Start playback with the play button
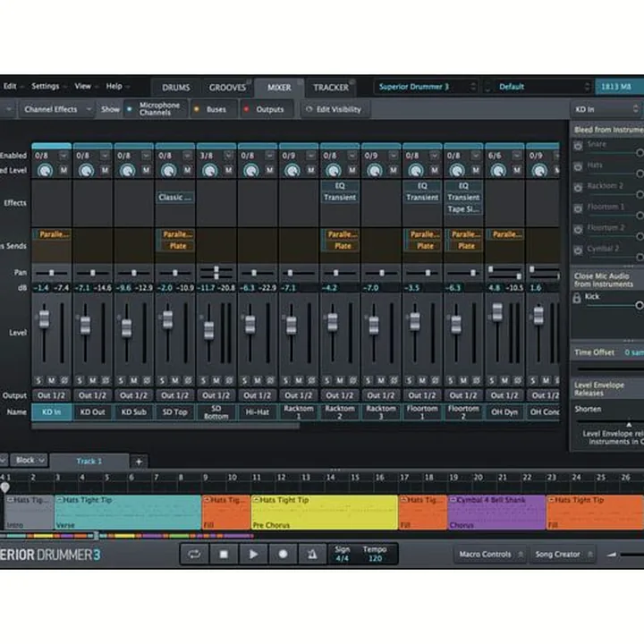 (x=253, y=554)
